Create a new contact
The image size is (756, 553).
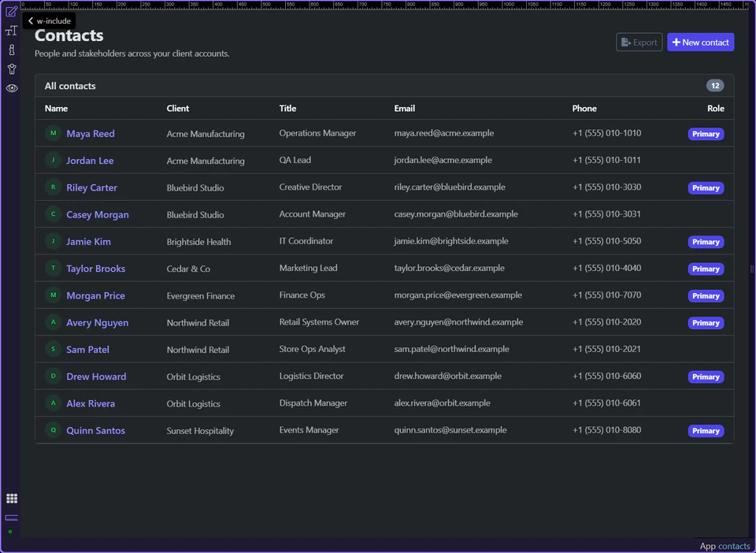pyautogui.click(x=700, y=42)
